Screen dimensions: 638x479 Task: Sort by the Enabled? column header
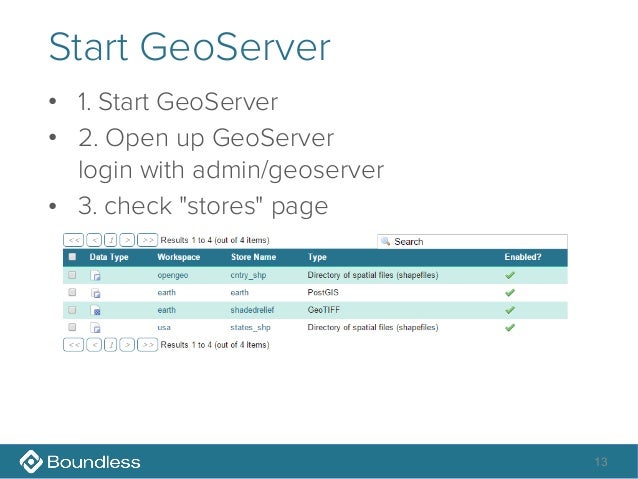point(523,257)
